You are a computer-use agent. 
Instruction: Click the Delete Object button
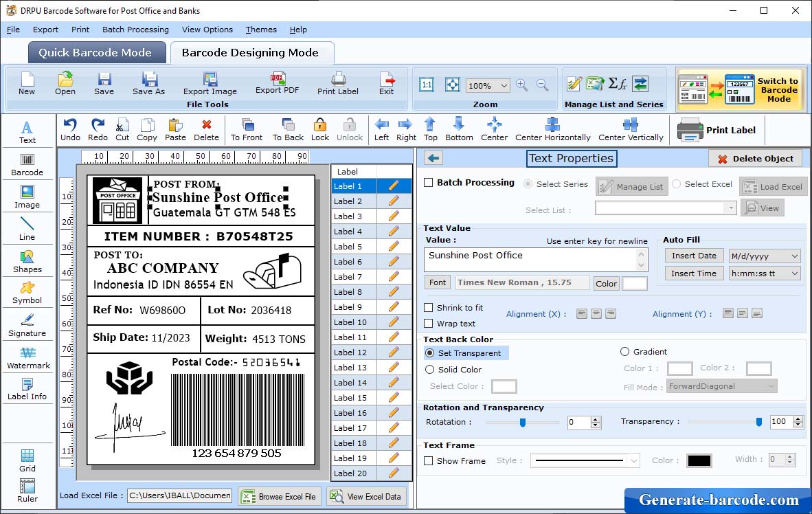(755, 159)
